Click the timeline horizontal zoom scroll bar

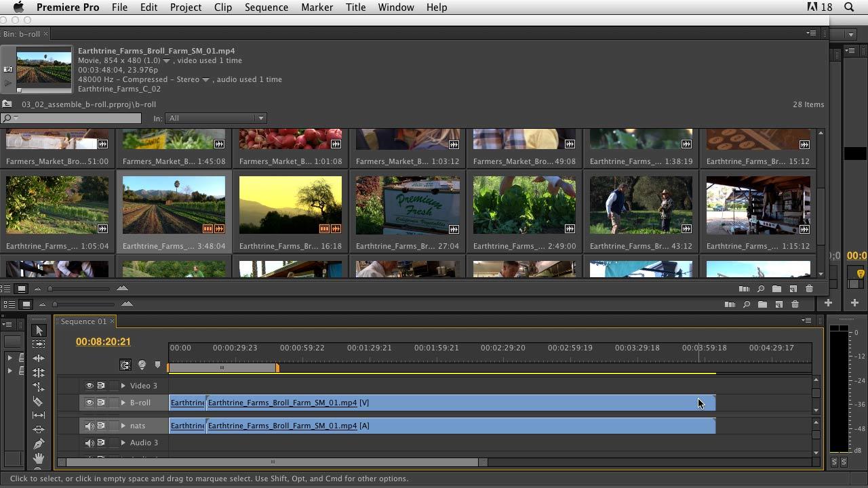point(273,462)
